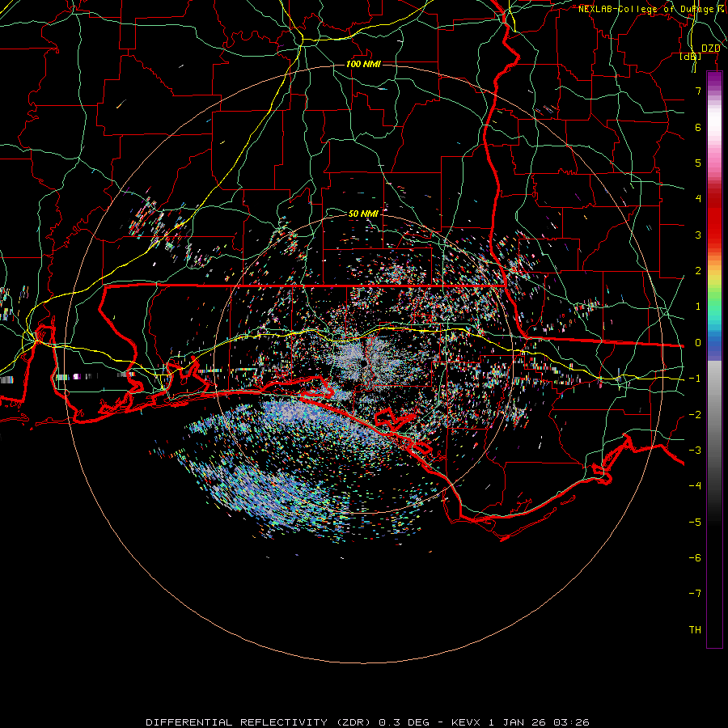The height and width of the screenshot is (728, 728).
Task: Select the 3 value on the color scale
Action: (x=698, y=235)
